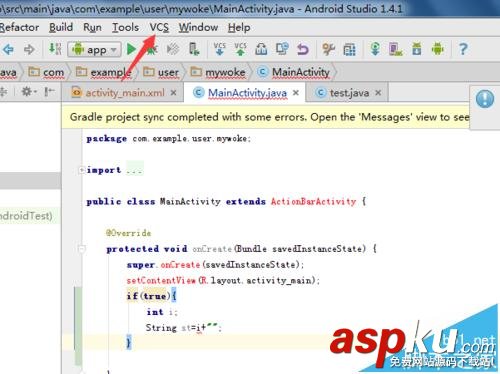Image resolution: width=500 pixels, height=374 pixels.
Task: Click the if(true){ line
Action: point(152,296)
